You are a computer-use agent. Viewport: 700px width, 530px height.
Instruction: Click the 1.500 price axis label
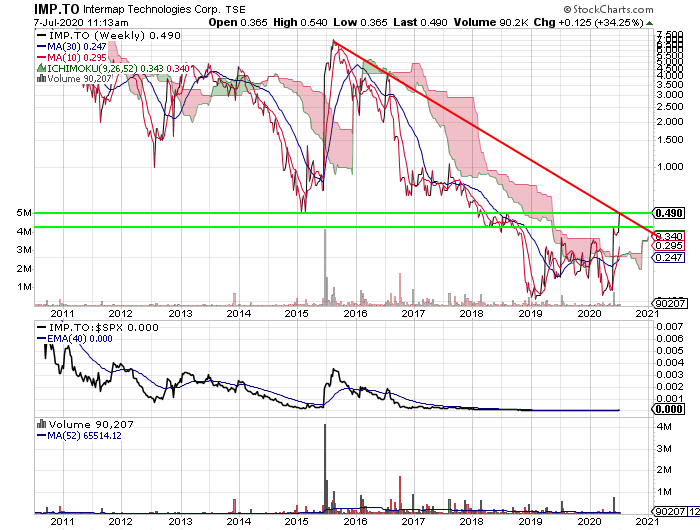coord(670,140)
